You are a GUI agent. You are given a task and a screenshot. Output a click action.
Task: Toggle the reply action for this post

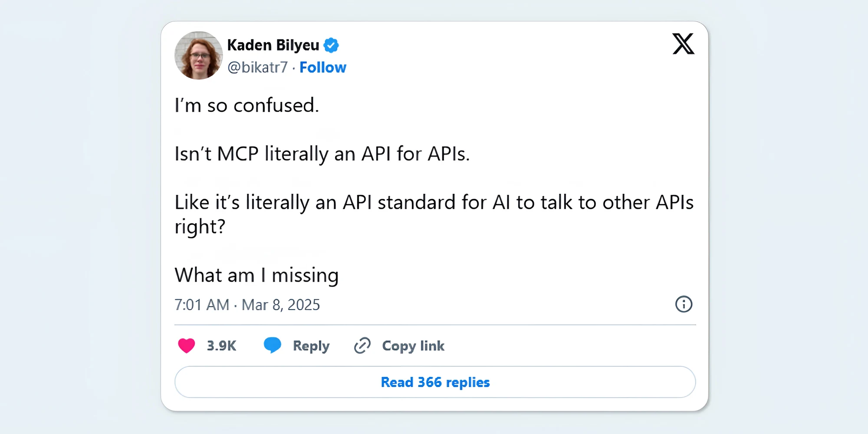(273, 345)
